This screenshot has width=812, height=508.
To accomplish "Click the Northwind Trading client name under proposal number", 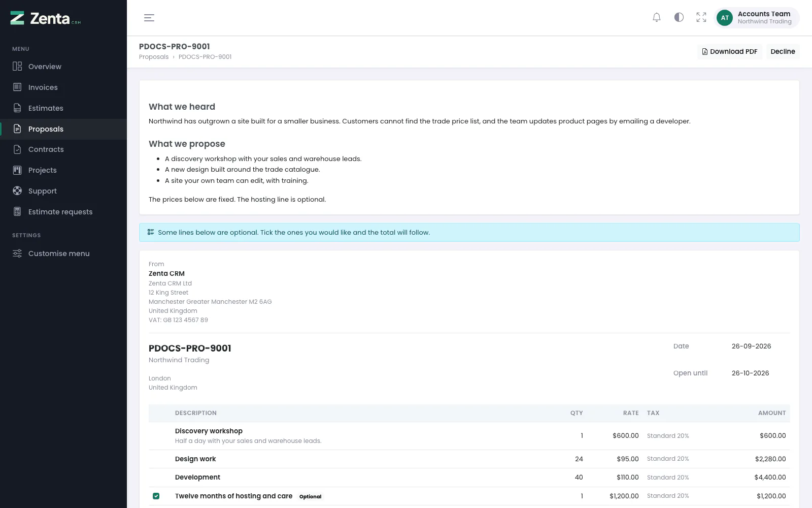I will point(179,360).
